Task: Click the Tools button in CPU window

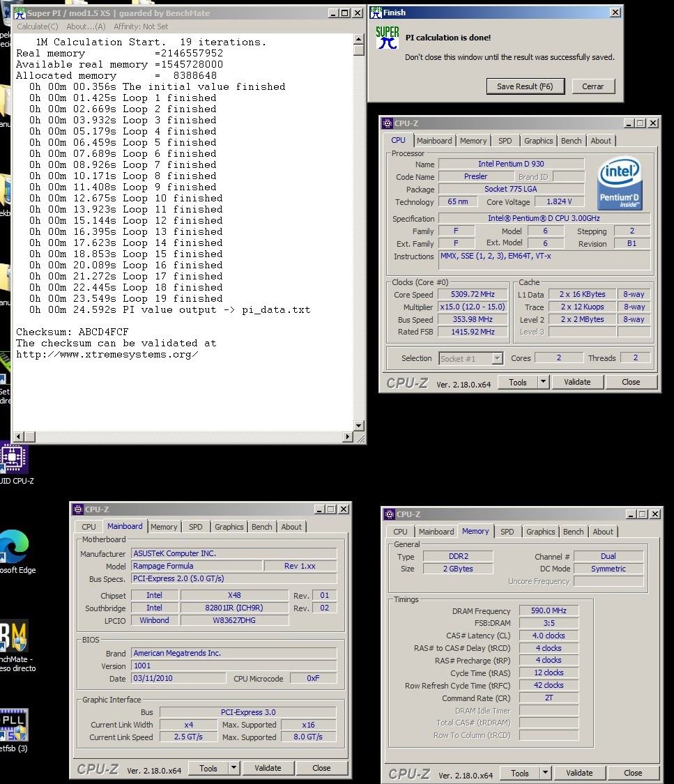Action: pyautogui.click(x=517, y=382)
